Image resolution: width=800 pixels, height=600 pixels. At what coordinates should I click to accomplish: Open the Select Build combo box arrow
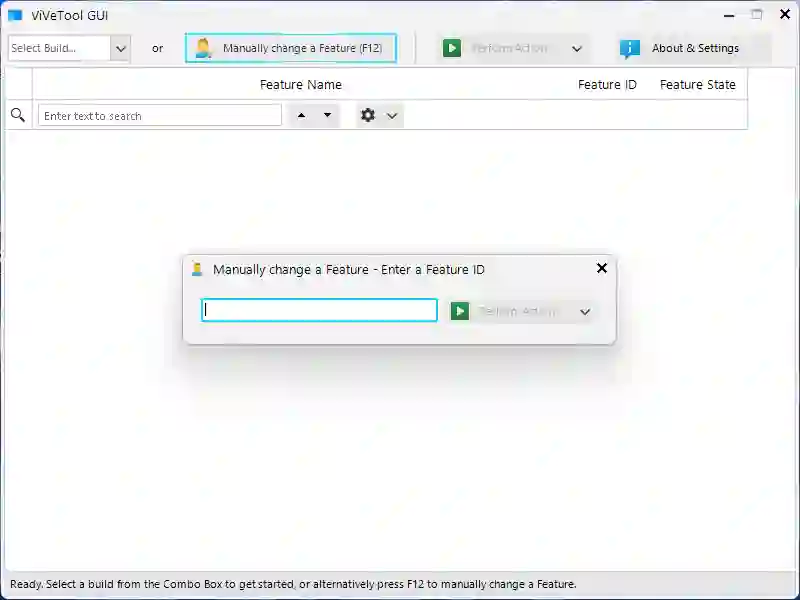coord(120,48)
